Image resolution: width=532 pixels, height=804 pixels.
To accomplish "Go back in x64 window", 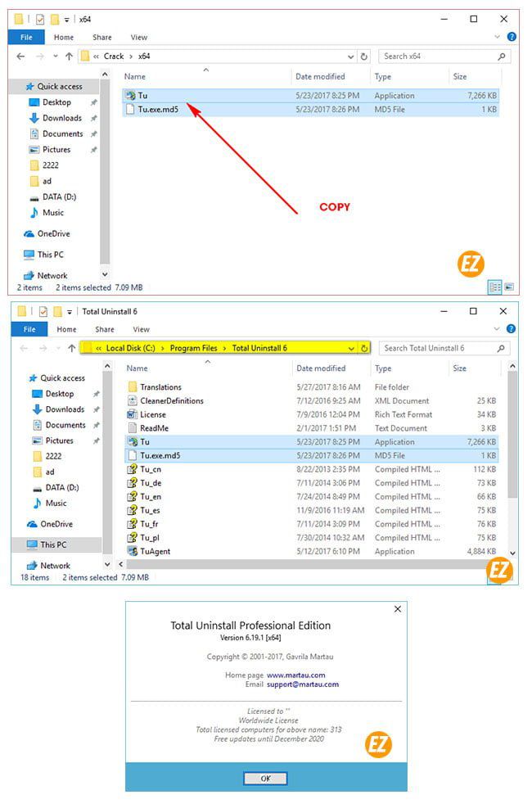I will (20, 56).
